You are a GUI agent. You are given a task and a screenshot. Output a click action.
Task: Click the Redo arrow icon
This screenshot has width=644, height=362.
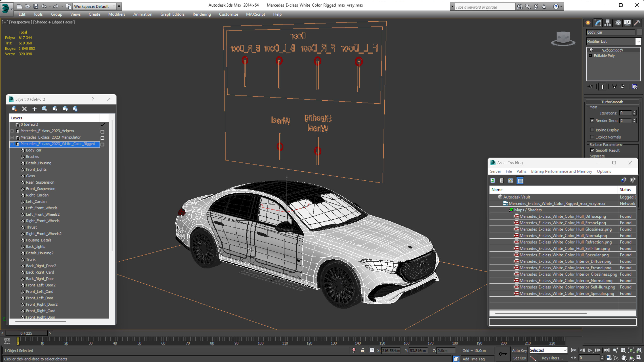pyautogui.click(x=56, y=6)
